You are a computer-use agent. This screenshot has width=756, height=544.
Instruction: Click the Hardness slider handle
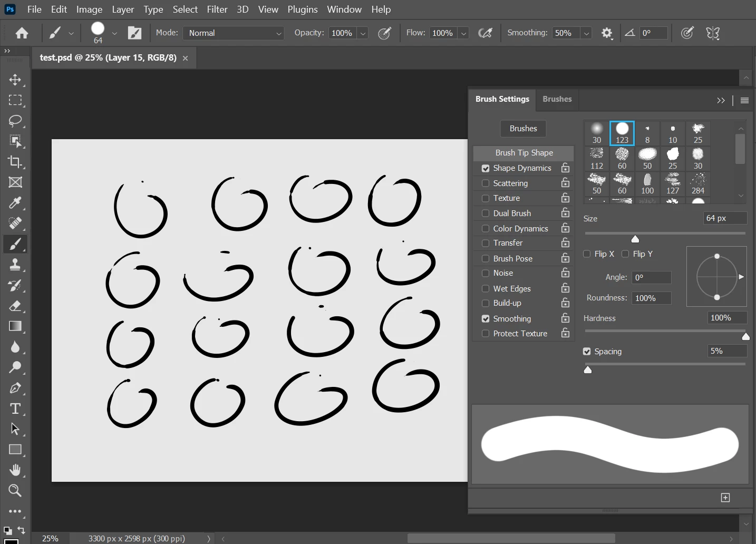[x=745, y=336]
